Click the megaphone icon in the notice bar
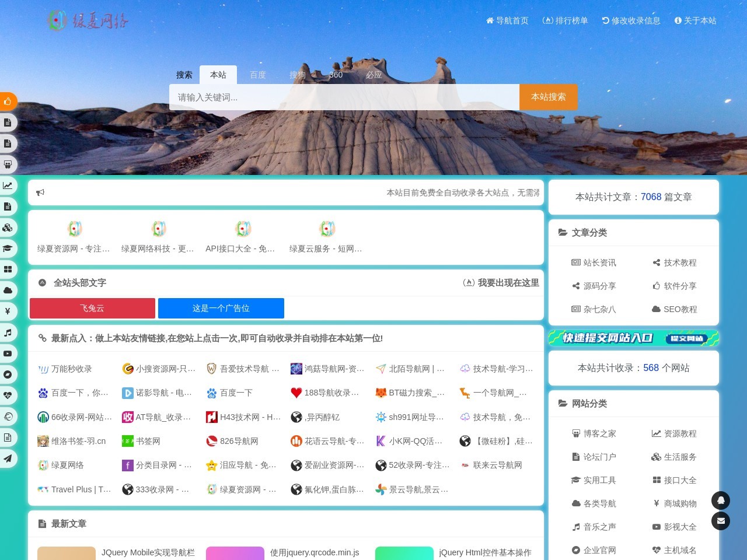This screenshot has height=560, width=747. click(x=40, y=192)
